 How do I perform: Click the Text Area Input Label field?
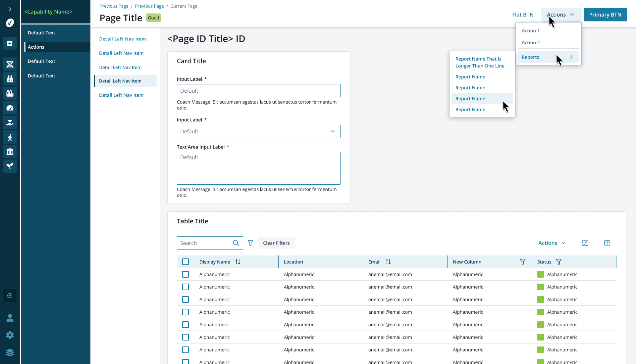point(258,168)
